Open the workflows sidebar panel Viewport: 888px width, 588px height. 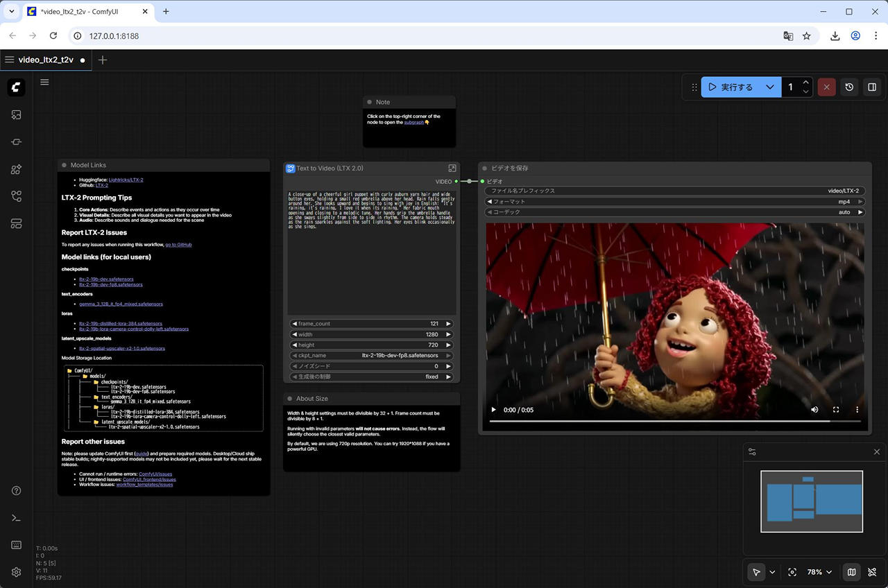click(17, 196)
